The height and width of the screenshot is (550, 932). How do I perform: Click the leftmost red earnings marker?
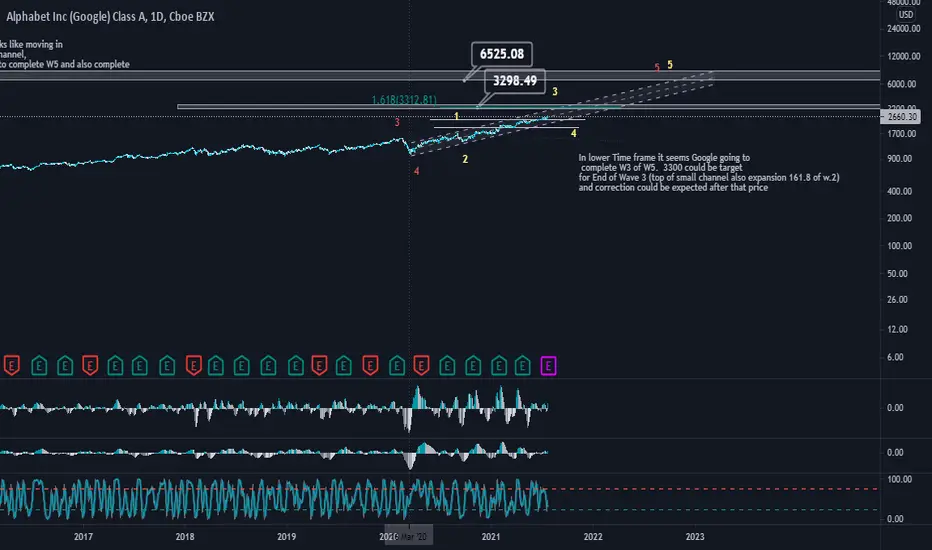tap(11, 365)
